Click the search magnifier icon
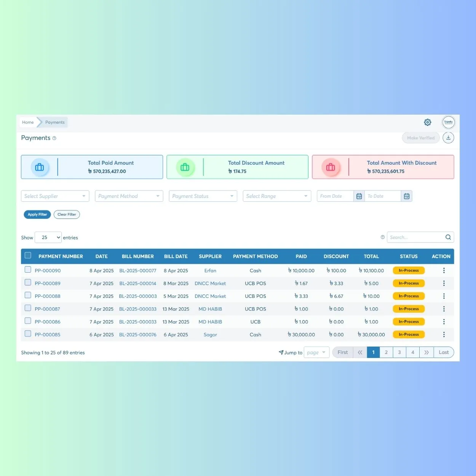 pyautogui.click(x=448, y=237)
